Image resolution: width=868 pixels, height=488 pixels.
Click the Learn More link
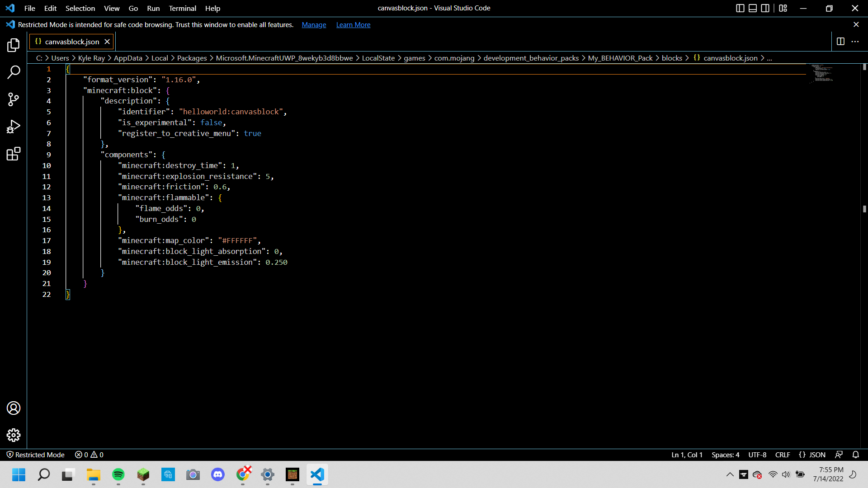[x=353, y=25]
